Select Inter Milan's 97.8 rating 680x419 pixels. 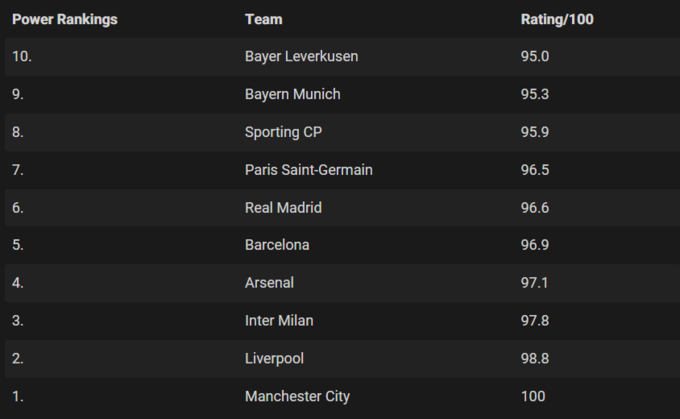[x=535, y=321]
